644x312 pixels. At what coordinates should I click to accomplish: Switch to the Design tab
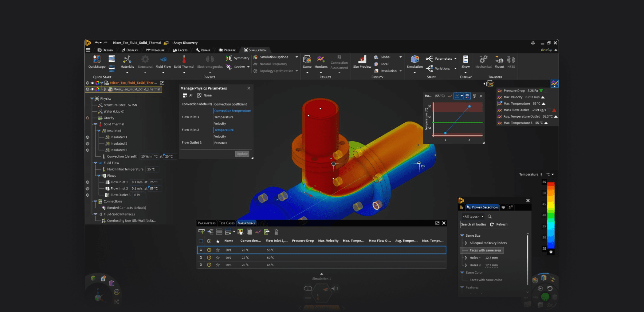(x=105, y=50)
